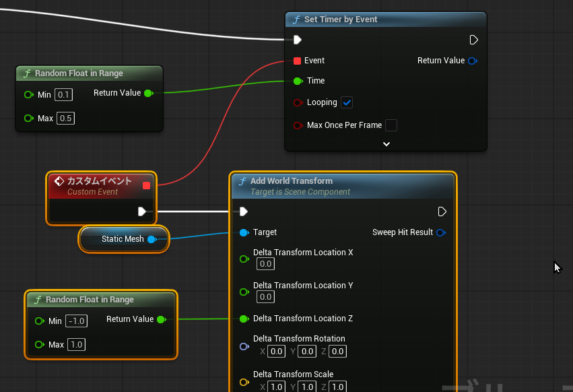Image resolution: width=573 pixels, height=392 pixels.
Task: Click Add World Transform execution output pin
Action: (442, 211)
